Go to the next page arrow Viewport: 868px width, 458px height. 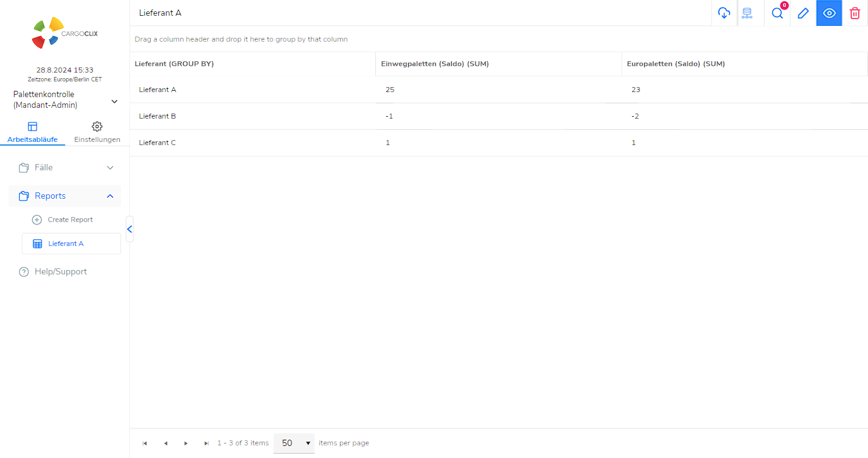point(186,443)
